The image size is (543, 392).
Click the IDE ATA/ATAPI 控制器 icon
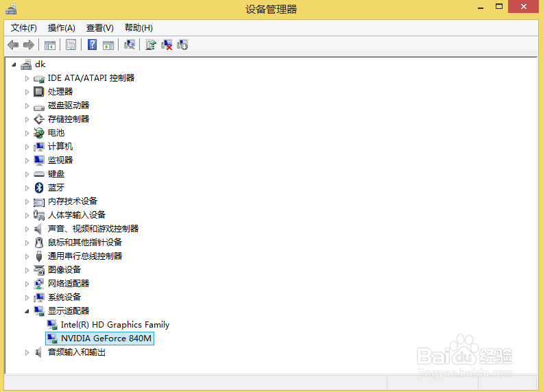39,79
